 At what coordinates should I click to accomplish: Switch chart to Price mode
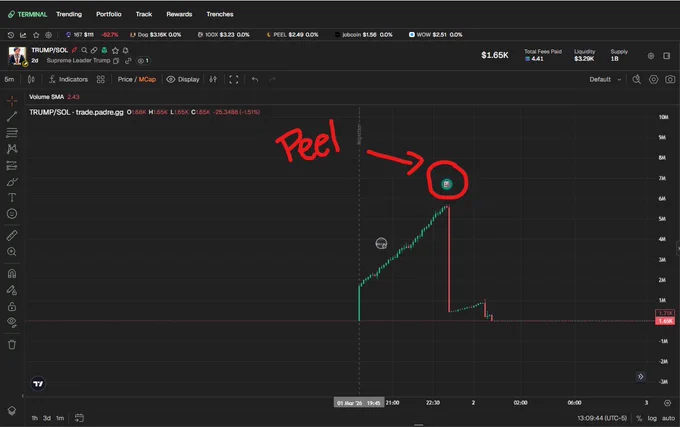pyautogui.click(x=125, y=79)
